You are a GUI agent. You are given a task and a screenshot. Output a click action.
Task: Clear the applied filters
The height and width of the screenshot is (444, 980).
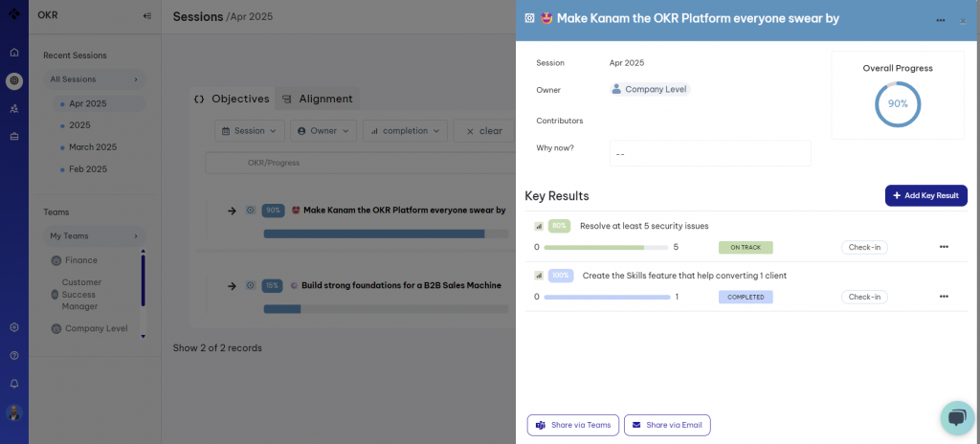coord(485,131)
